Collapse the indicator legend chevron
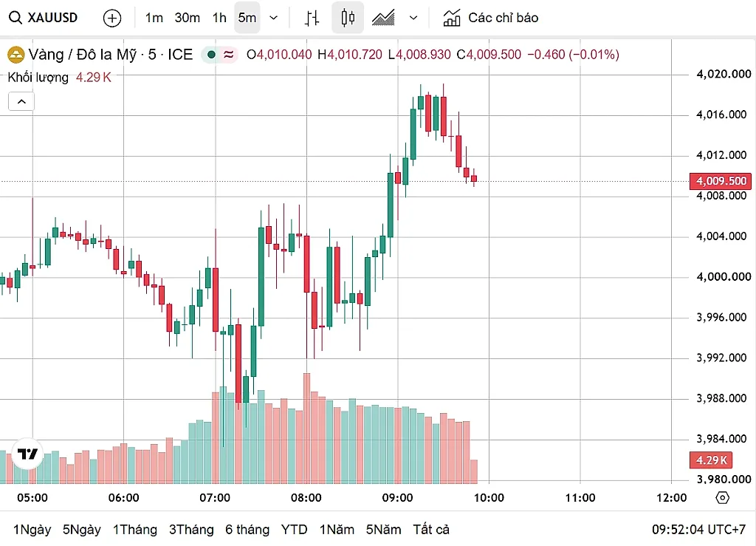This screenshot has width=756, height=546. [21, 102]
